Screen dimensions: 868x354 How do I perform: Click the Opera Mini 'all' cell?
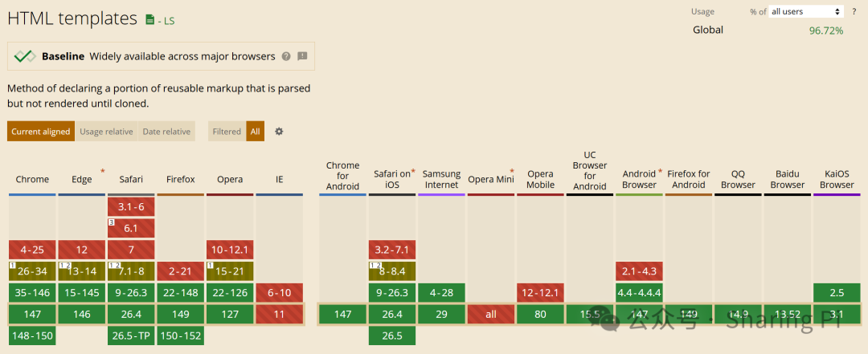click(x=491, y=314)
